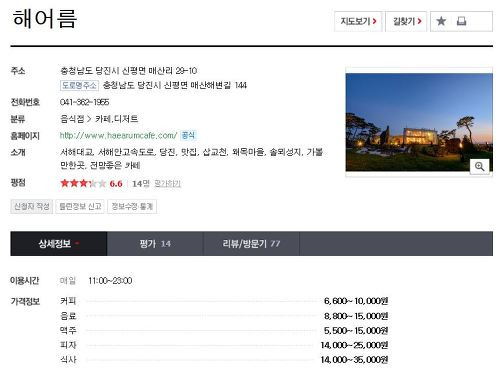Click the 공식 official badge

pos(188,135)
